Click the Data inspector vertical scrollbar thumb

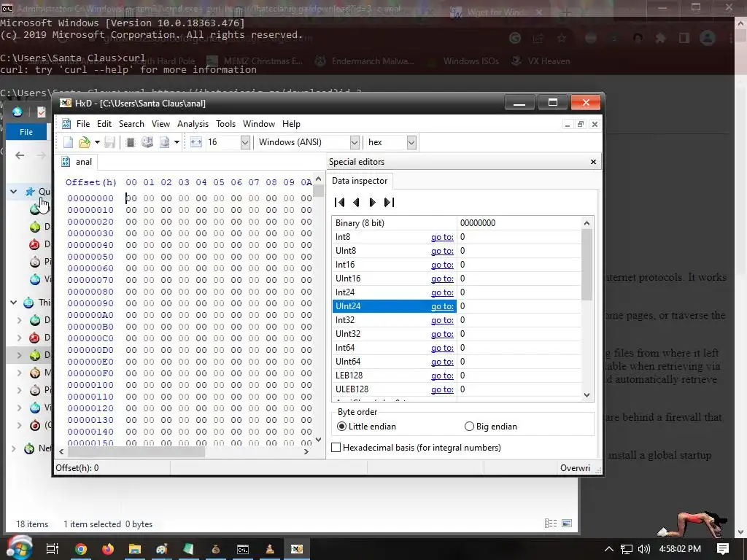coord(587,265)
